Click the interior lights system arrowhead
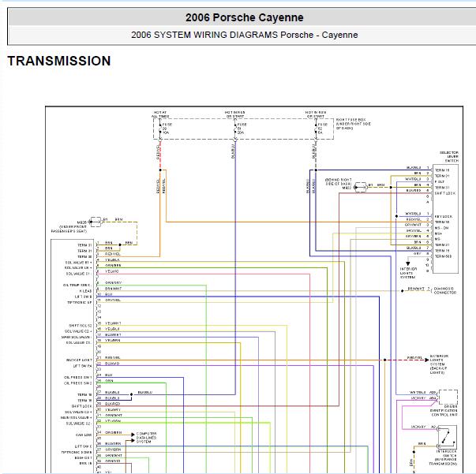This screenshot has width=476, height=474. tap(408, 263)
